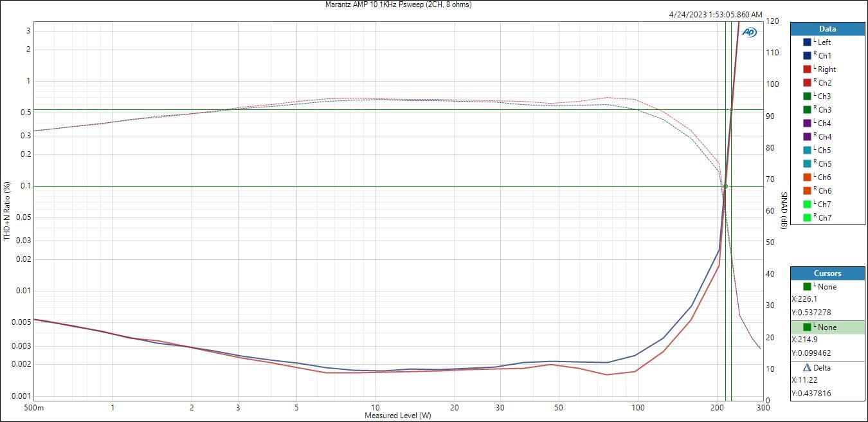Select the right-axis Ch5 teal legend icon

click(x=807, y=164)
